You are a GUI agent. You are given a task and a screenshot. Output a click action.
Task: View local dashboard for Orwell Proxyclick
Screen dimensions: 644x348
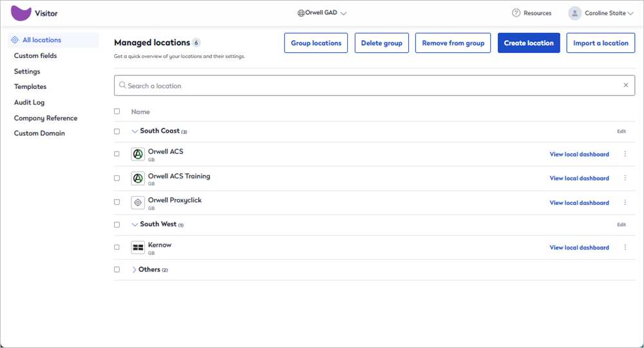pos(579,202)
